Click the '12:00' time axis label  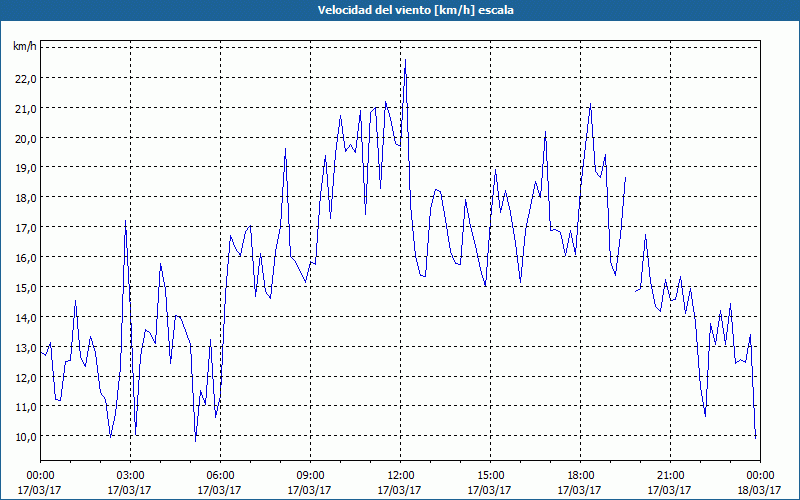[401, 476]
